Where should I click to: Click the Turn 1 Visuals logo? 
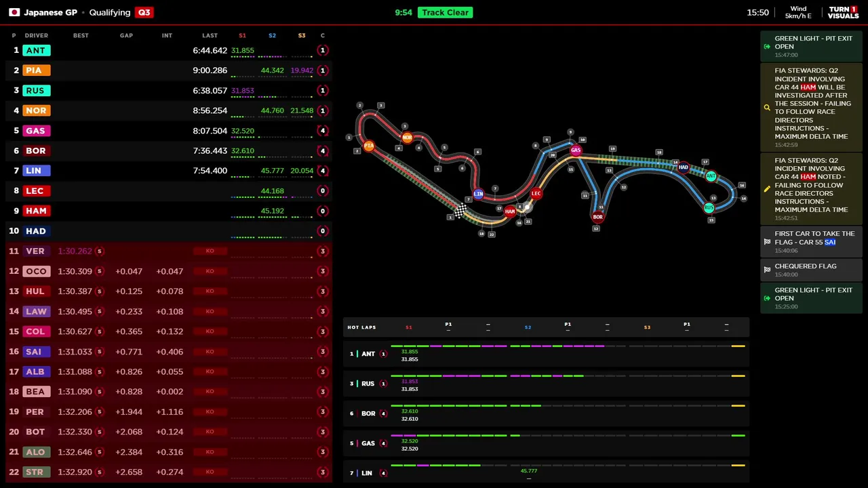click(x=843, y=12)
